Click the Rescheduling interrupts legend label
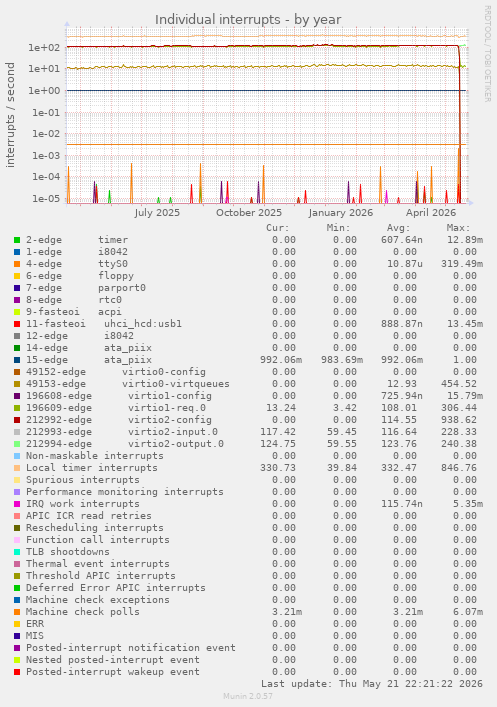 [x=95, y=528]
